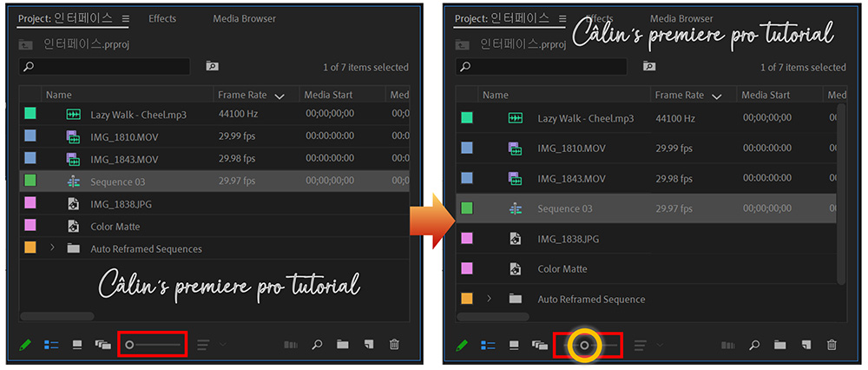The width and height of the screenshot is (868, 370).
Task: Click the green label swatch for Lazy Walk in left panel
Action: [30, 114]
